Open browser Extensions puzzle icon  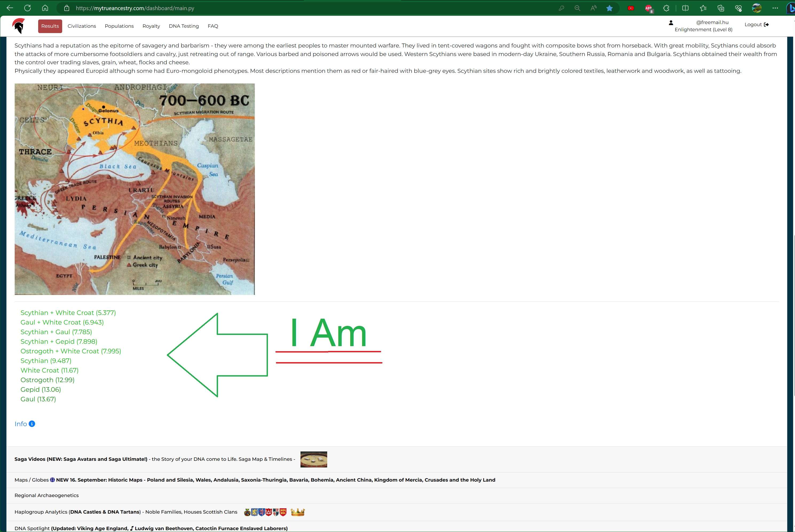point(666,8)
